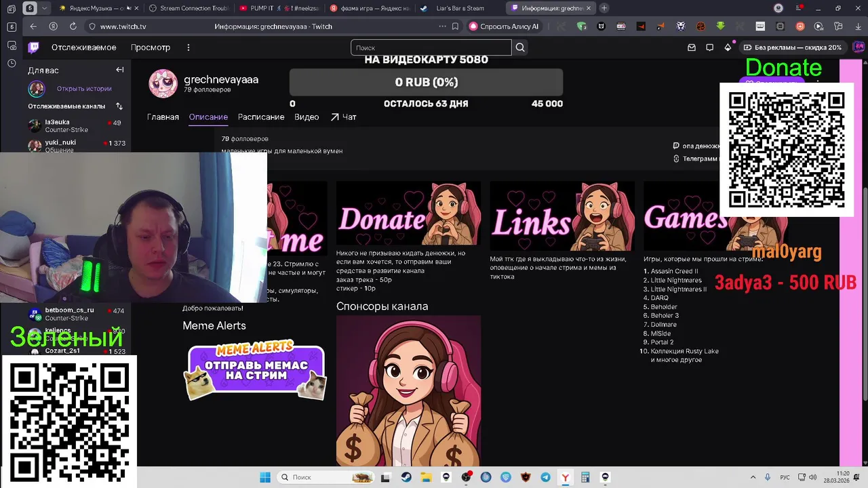Switch to Liar's Bar в Steam tab
Image resolution: width=868 pixels, height=488 pixels.
(x=458, y=8)
